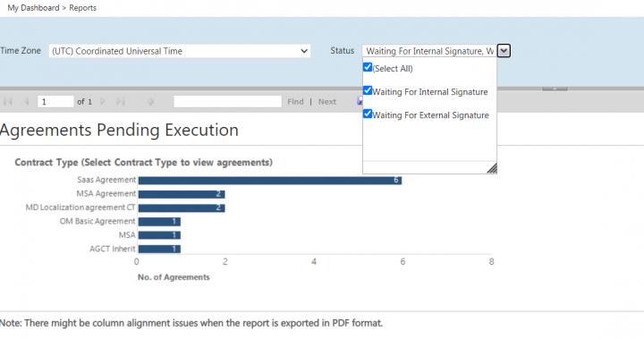Click the Status value text field
Viewport: 644px width, 339px height.
click(429, 51)
